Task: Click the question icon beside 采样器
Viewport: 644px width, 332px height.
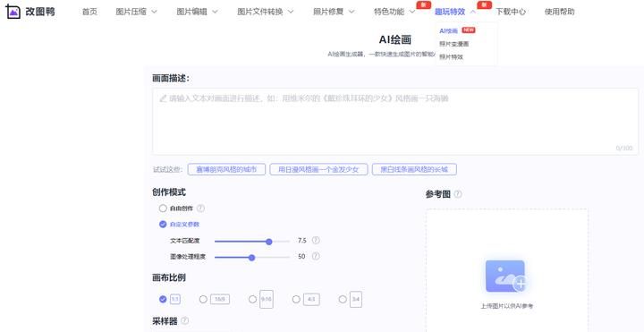Action: (x=185, y=320)
